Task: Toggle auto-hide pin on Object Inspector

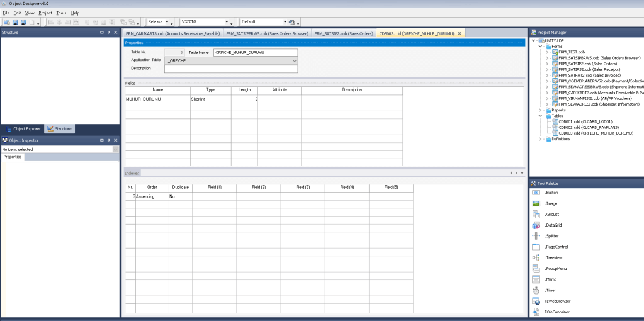Action: click(108, 140)
